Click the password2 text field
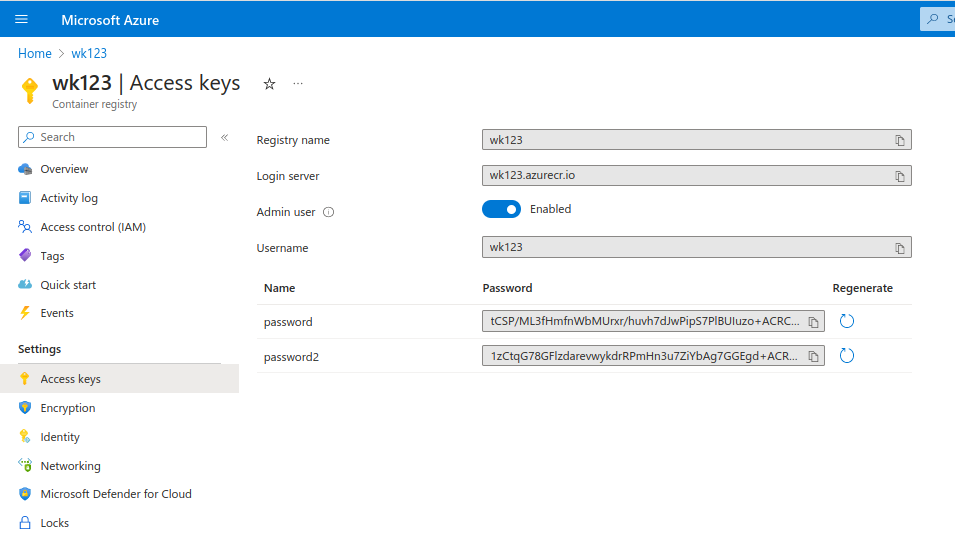 point(653,356)
